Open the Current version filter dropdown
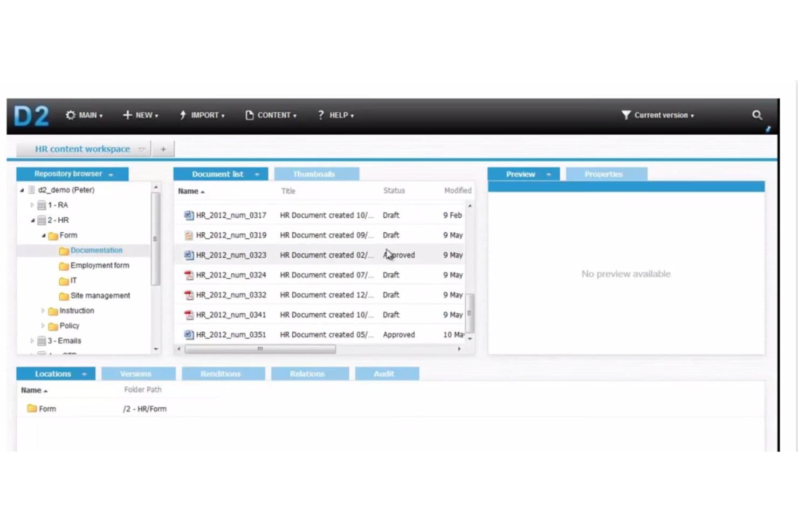 [657, 115]
